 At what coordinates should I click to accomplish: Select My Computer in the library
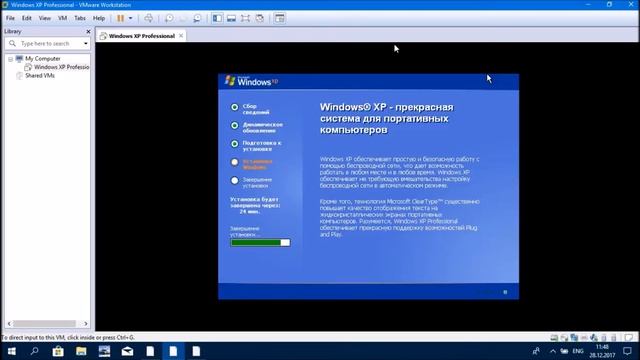[x=42, y=59]
